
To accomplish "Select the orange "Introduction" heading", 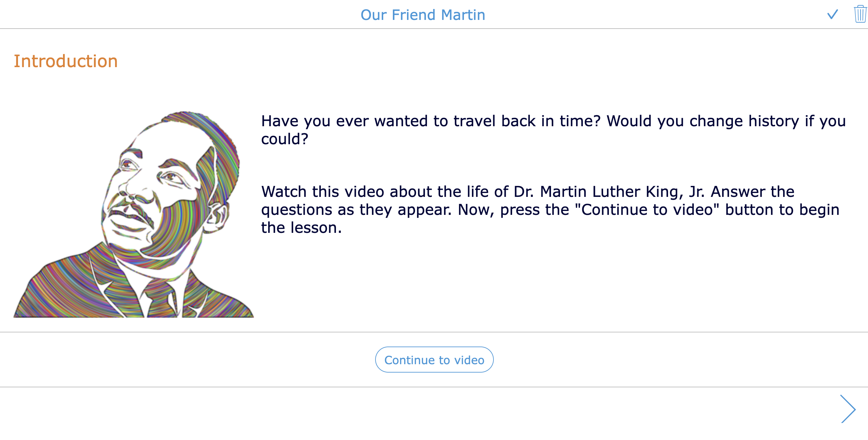I will (x=66, y=61).
